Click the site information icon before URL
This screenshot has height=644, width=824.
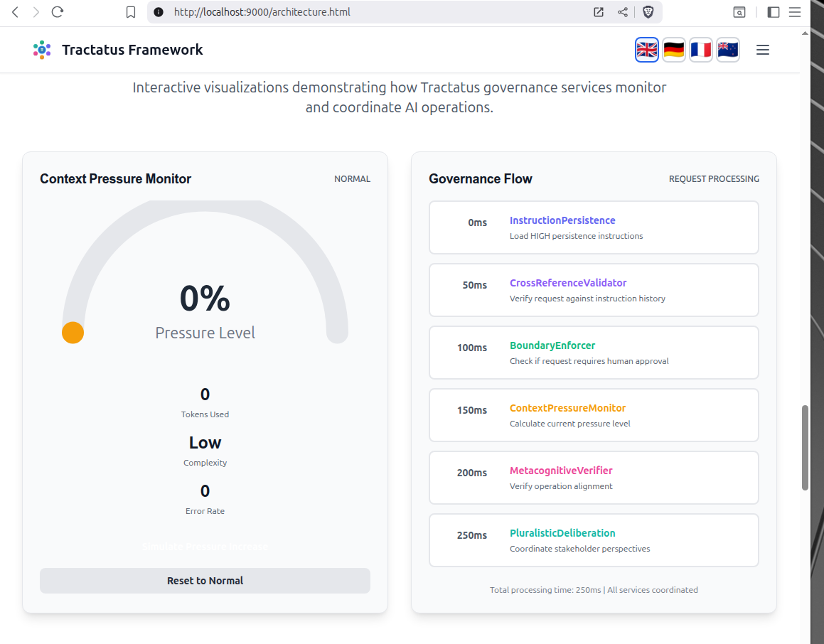pos(159,12)
